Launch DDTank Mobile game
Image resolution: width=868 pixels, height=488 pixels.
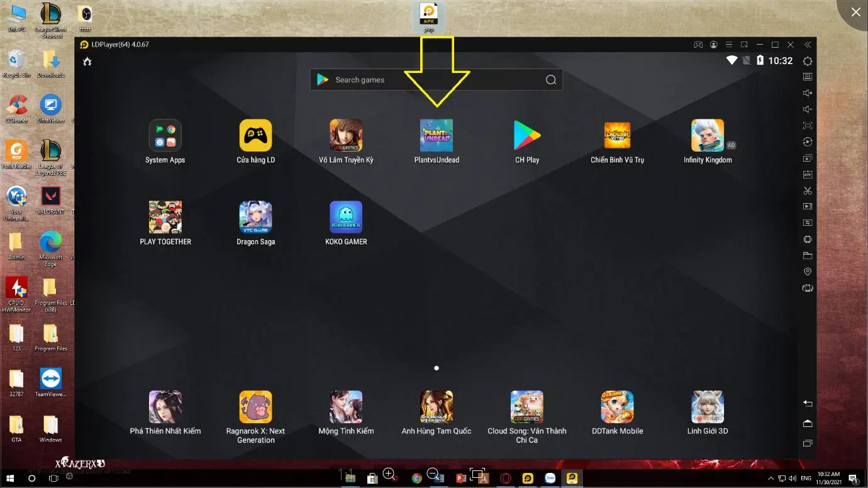617,413
